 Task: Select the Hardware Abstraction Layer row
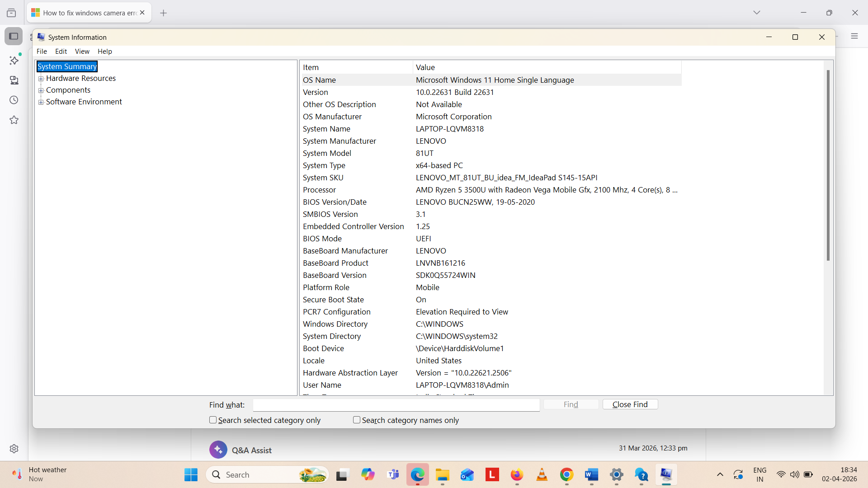(491, 373)
